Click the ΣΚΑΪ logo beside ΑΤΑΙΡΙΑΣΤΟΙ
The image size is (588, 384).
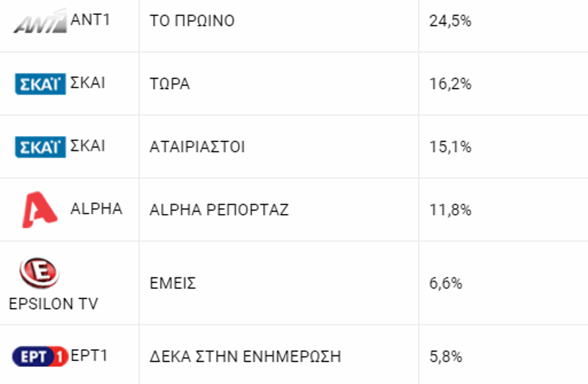tap(40, 147)
